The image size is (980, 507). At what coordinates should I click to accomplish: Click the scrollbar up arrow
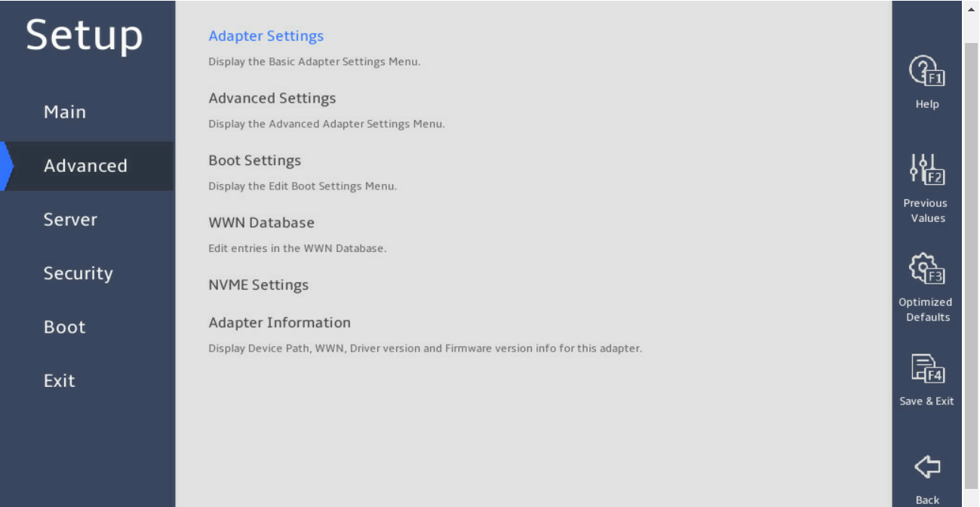(971, 9)
